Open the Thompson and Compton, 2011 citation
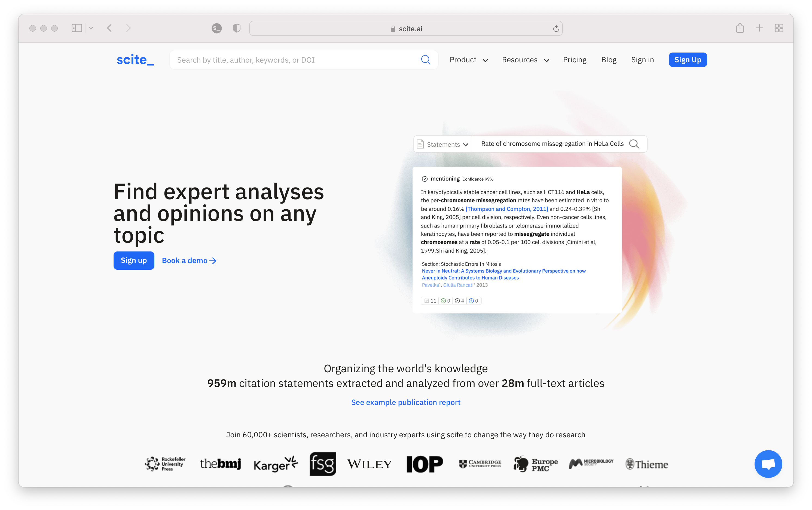The image size is (812, 510). coord(506,209)
